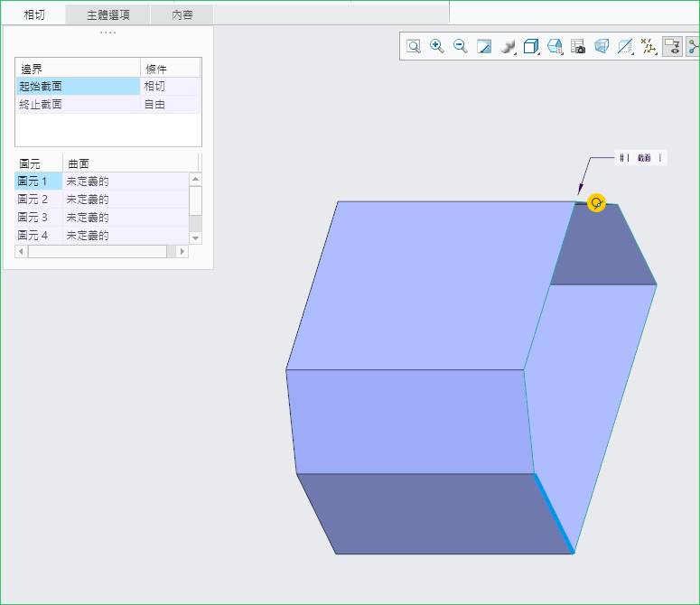Image resolution: width=700 pixels, height=605 pixels.
Task: Click the Refit (zoom to fit) icon
Action: [414, 46]
